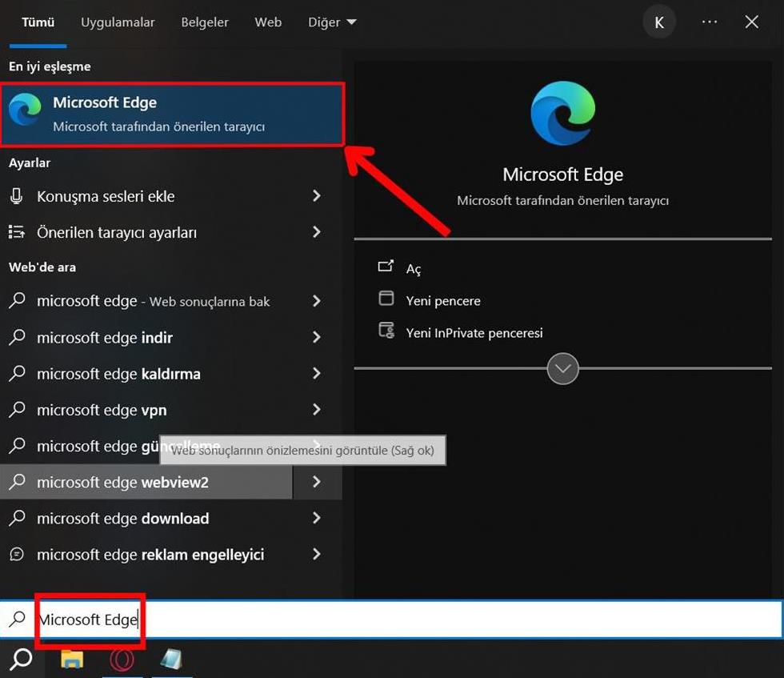Screen dimensions: 784x678
Task: Click the microphone icon beside Konuşma sesleri ekle
Action: (x=17, y=196)
